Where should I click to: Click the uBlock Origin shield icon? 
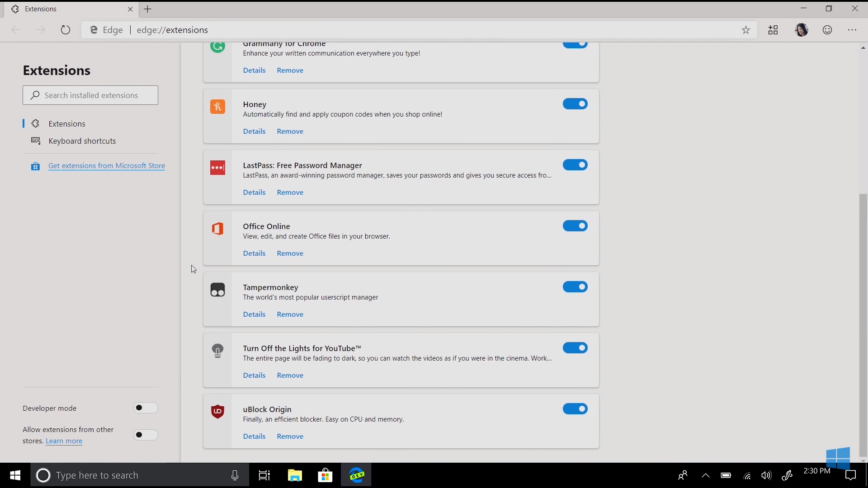(x=217, y=411)
